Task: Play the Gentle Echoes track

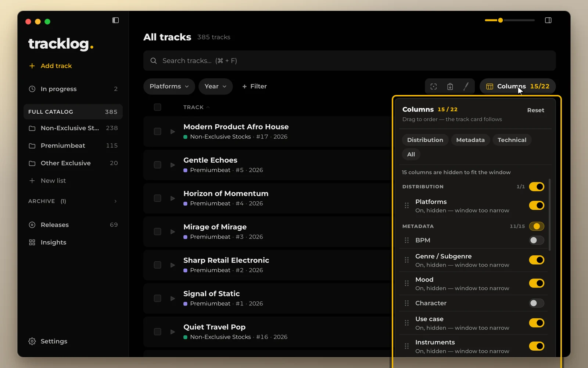Action: (172, 165)
